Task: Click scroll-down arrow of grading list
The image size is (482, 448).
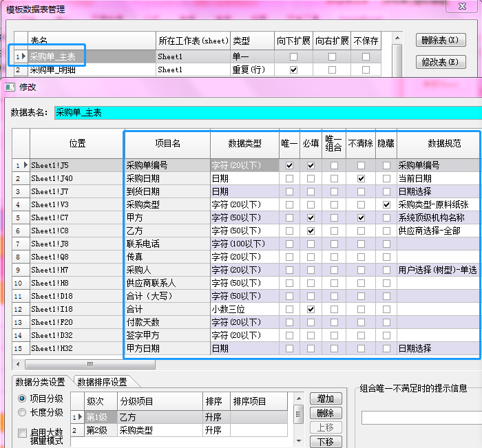Action: 298,441
